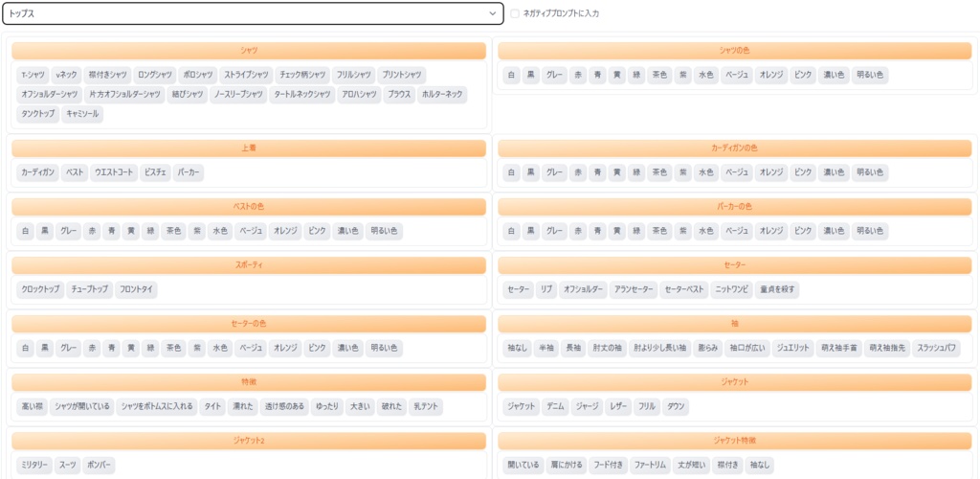The image size is (980, 479).
Task: Select the リブ sweater tag
Action: tap(546, 289)
